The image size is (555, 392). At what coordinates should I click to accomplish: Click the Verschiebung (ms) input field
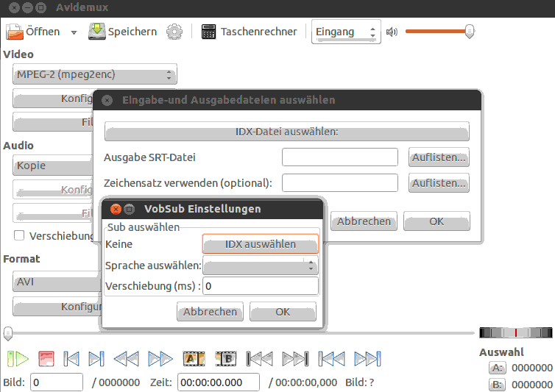click(x=261, y=286)
